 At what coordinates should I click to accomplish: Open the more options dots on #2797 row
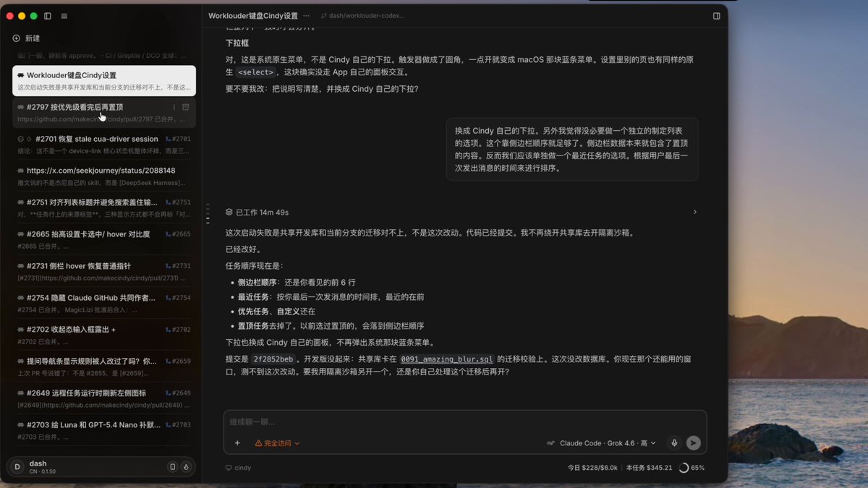tap(174, 107)
